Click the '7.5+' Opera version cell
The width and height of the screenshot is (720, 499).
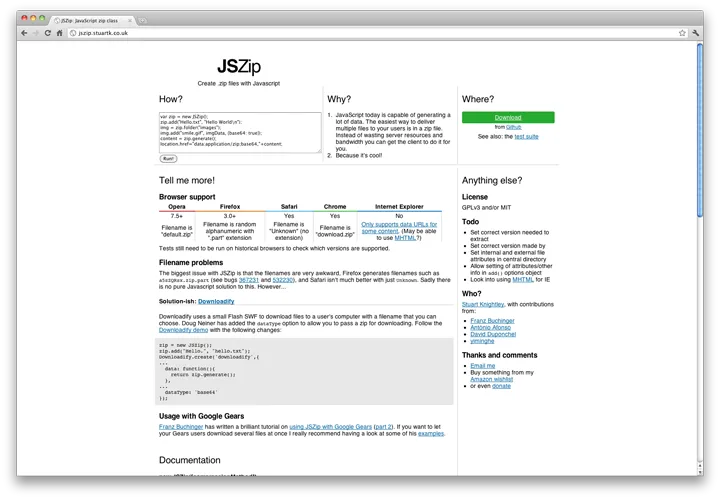[177, 216]
